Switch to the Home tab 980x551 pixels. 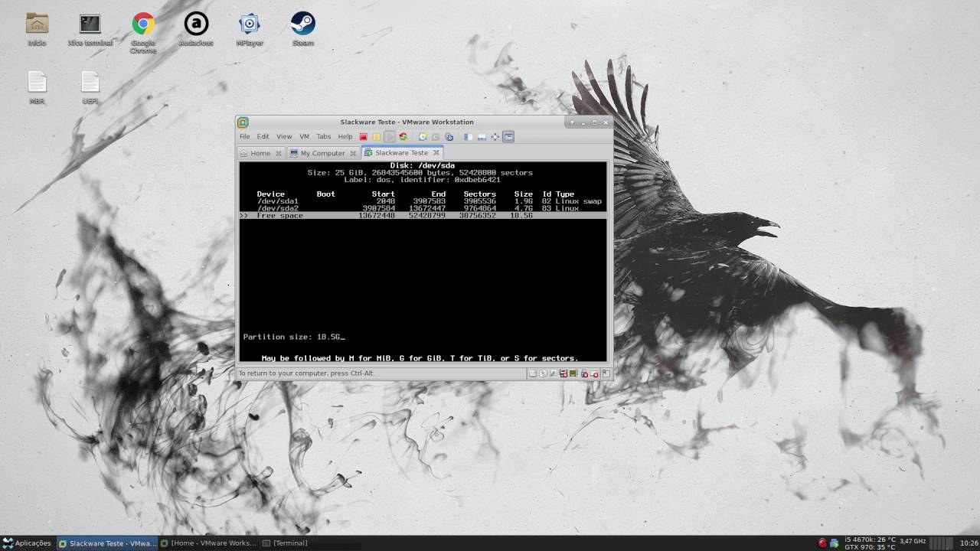click(x=260, y=153)
